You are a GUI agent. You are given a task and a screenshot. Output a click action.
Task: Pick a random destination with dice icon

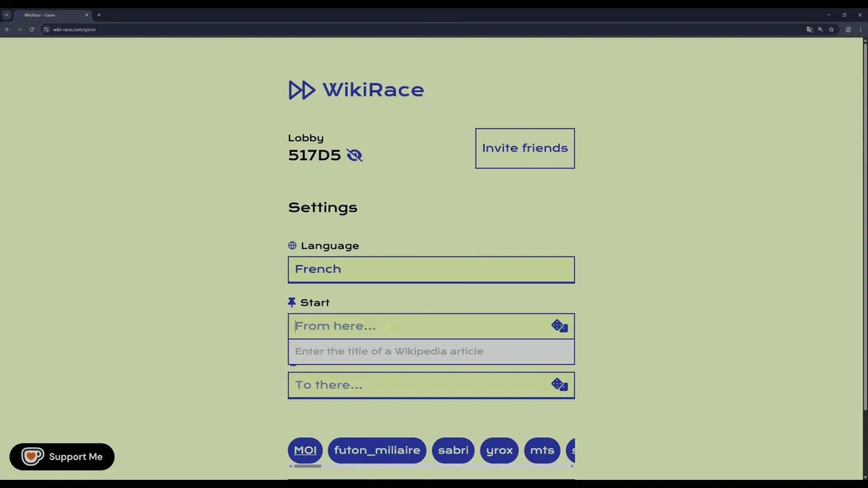559,385
